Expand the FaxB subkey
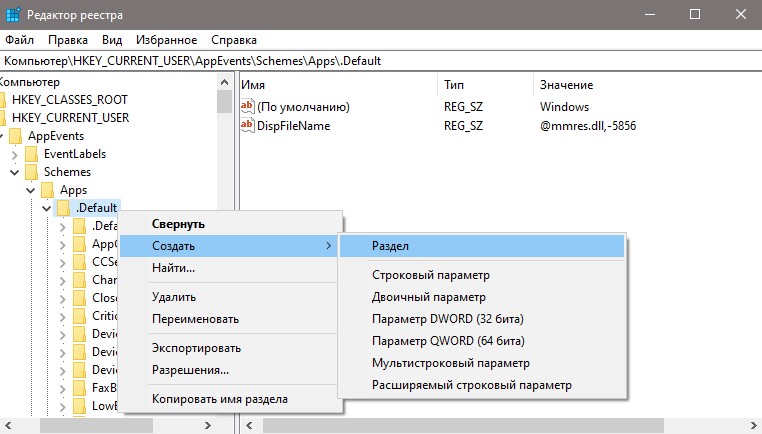The height and width of the screenshot is (434, 762). click(63, 388)
